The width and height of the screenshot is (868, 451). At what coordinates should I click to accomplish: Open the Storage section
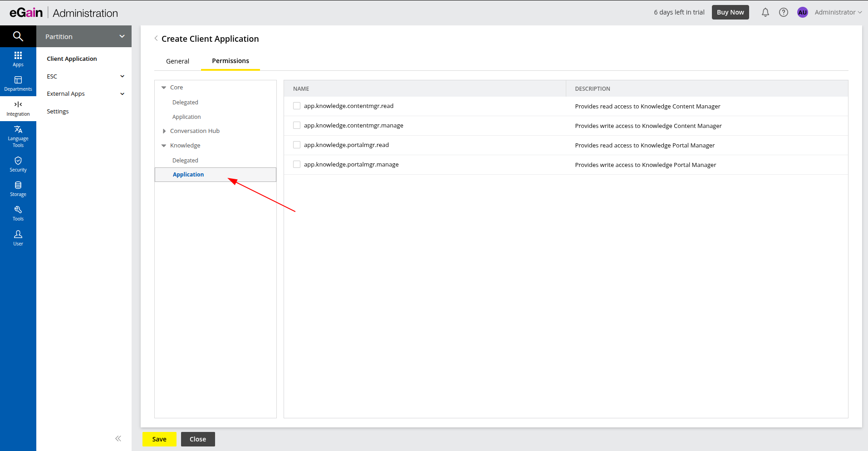pyautogui.click(x=18, y=188)
